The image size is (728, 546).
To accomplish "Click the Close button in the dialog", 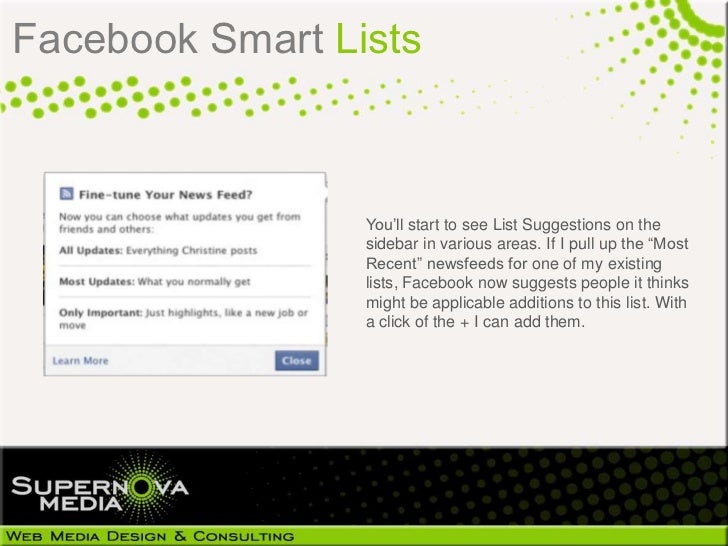I will click(297, 361).
